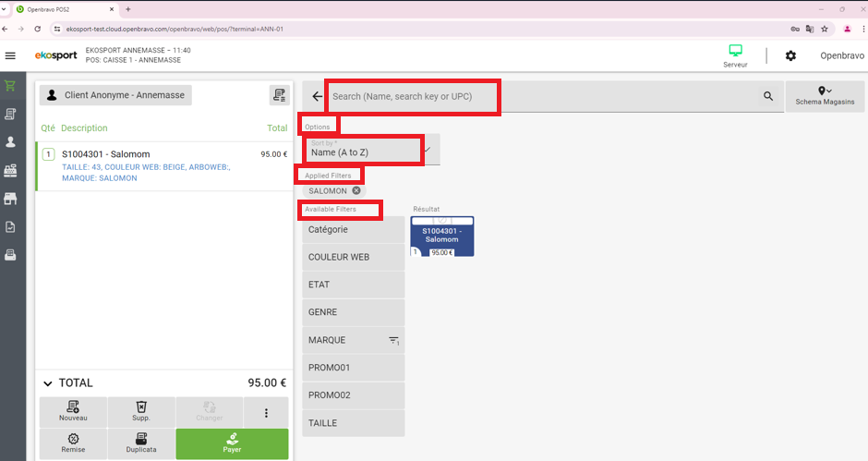Collapse the TOTAL section chevron

pos(48,383)
